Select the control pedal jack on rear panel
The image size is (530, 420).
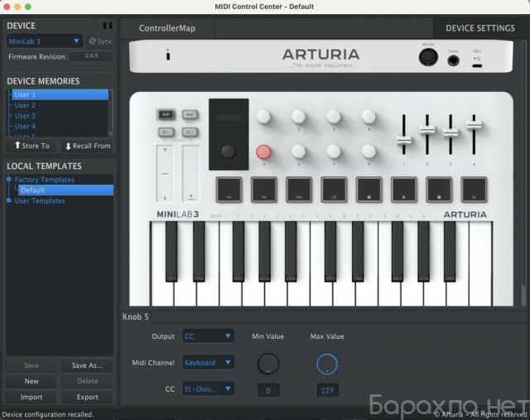point(453,60)
